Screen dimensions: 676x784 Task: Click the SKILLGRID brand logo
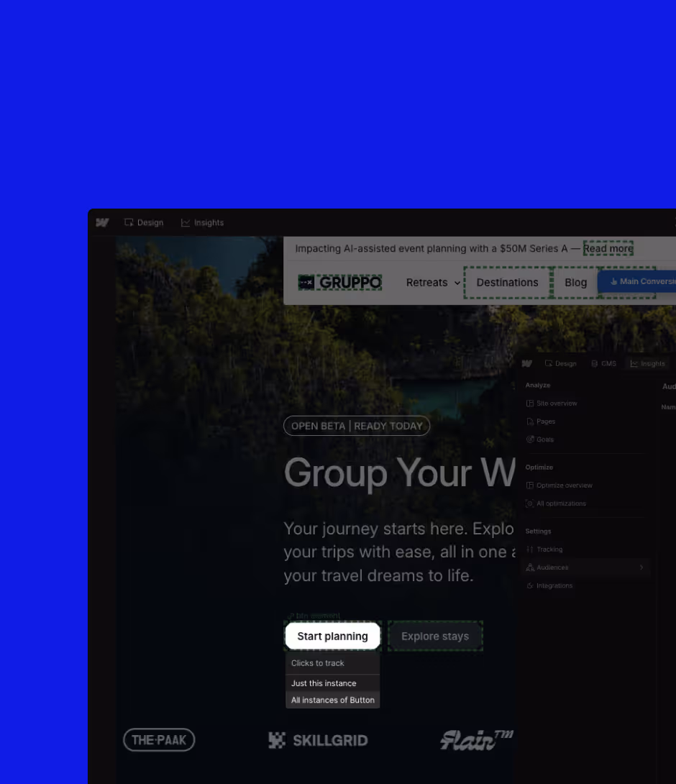(x=318, y=740)
